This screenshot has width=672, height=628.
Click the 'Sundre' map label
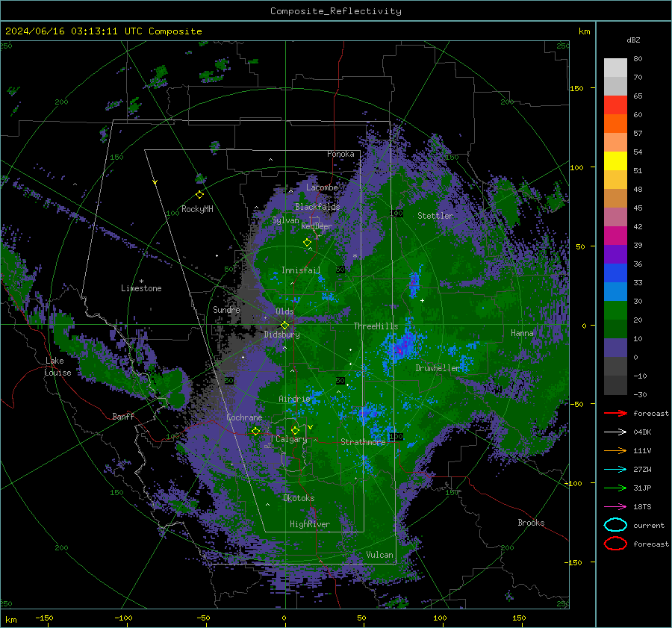point(226,310)
